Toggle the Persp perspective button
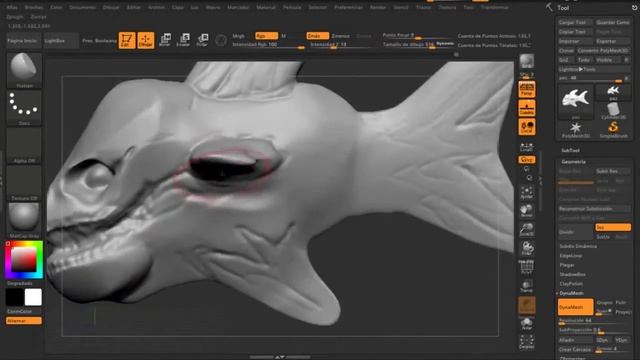Viewport: 640px width, 360px height. point(527,89)
